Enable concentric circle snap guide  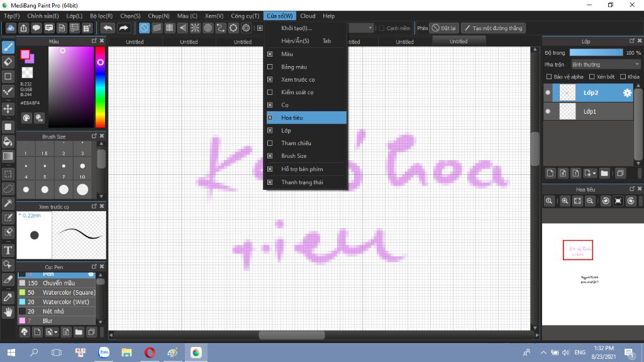(208, 28)
